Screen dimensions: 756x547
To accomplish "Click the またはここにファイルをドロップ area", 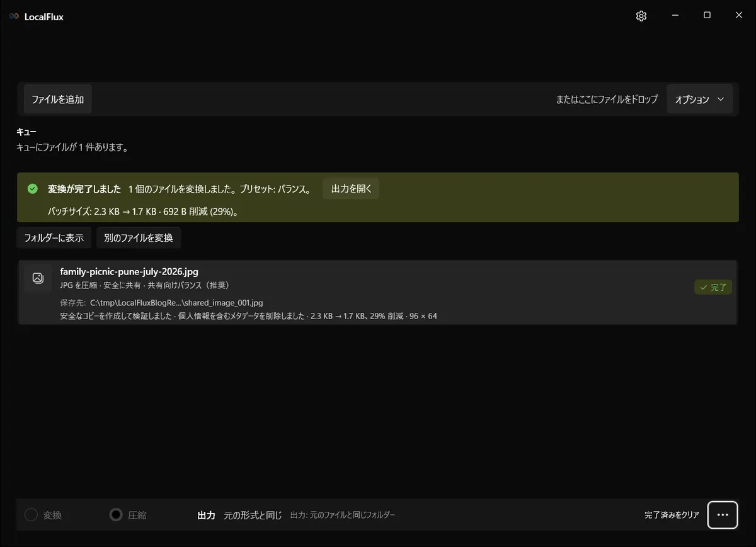I will 607,99.
